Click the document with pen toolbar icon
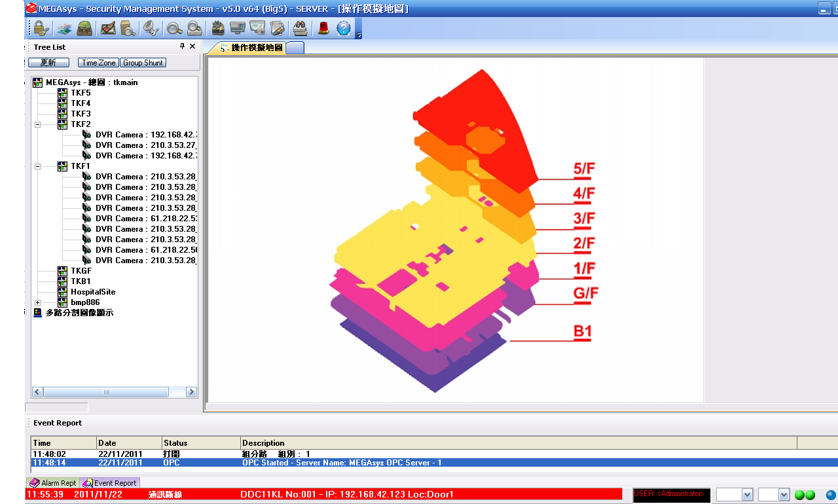Image resolution: width=838 pixels, height=504 pixels. coord(278,29)
